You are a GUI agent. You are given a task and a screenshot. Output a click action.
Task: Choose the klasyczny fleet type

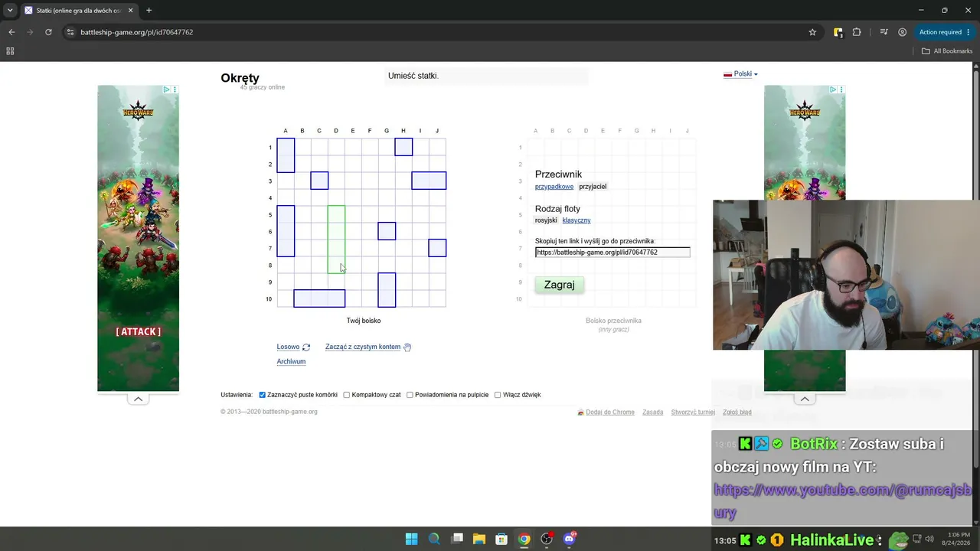point(577,220)
